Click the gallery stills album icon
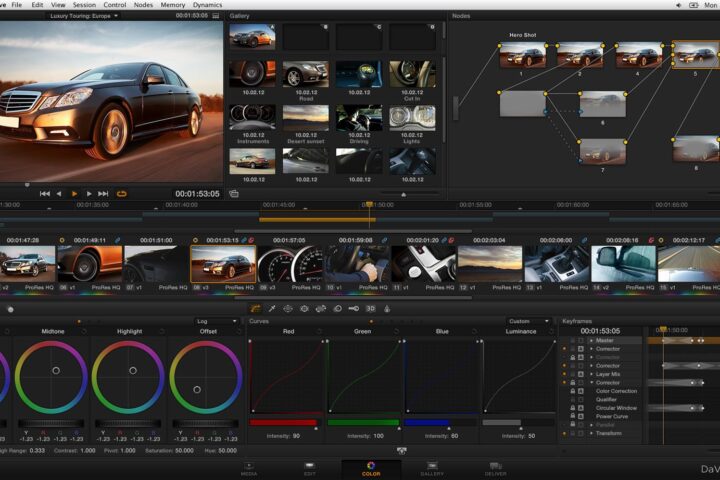The image size is (720, 480). (234, 194)
